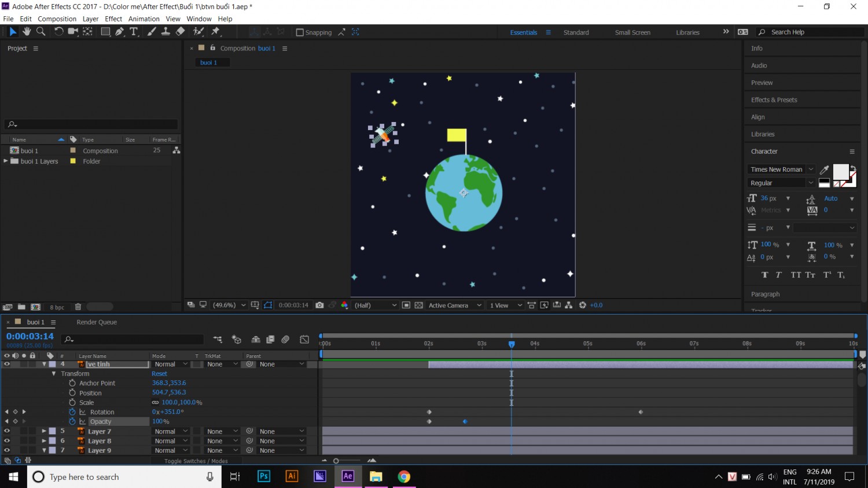Switch to the Standard workspace
This screenshot has width=868, height=488.
tap(576, 32)
